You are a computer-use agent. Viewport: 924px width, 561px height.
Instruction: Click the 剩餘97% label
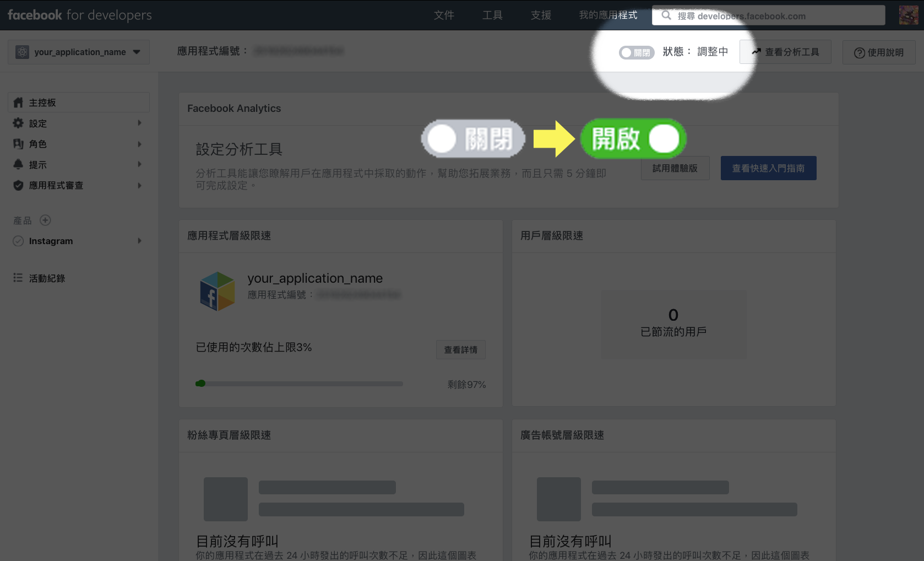(x=466, y=385)
